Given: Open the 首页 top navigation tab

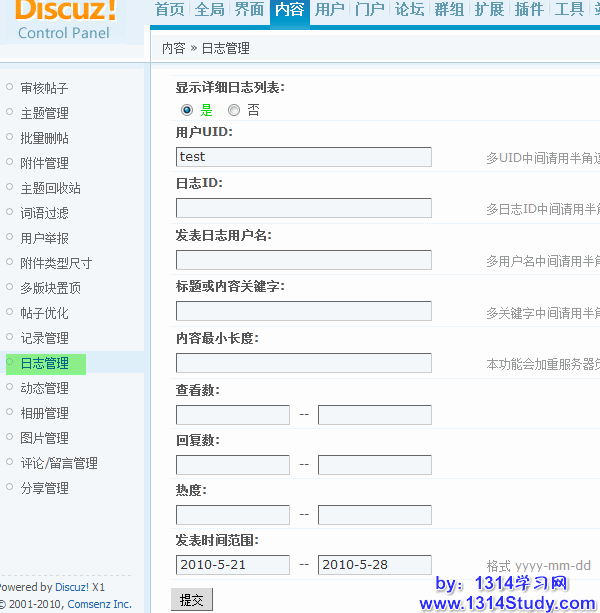Looking at the screenshot, I should [x=170, y=10].
